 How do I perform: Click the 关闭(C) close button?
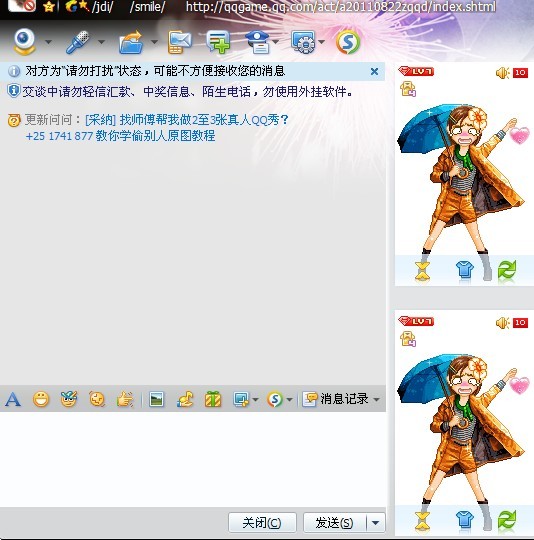pyautogui.click(x=262, y=523)
